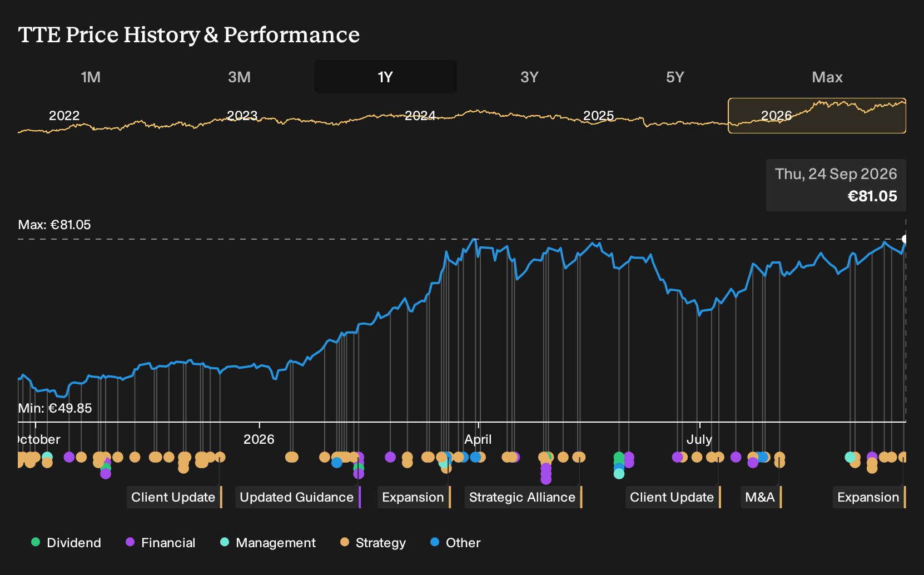Jump to 2024 in the overview chart
Screen dimensions: 924x575
point(420,116)
